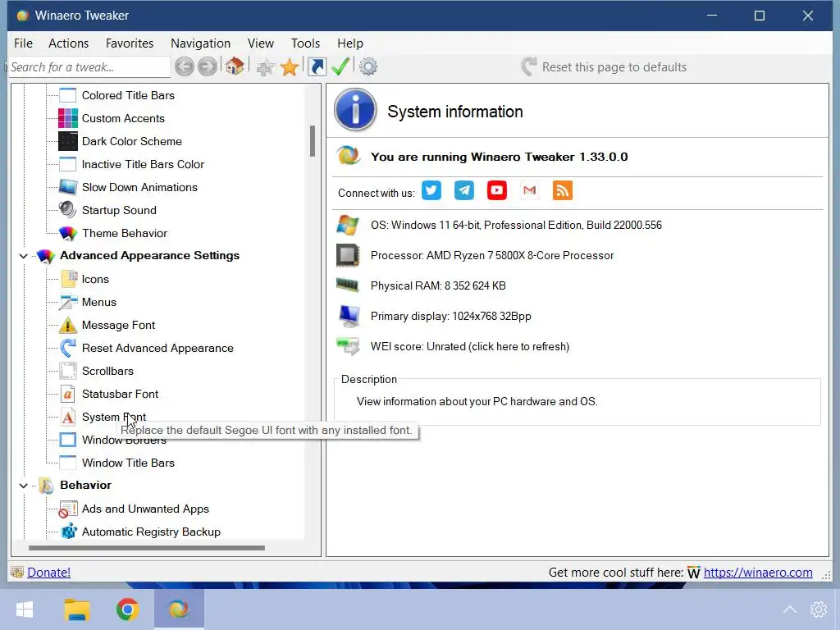Click Ads and Unwanted Apps icon
Viewport: 840px width, 630px height.
tap(68, 509)
